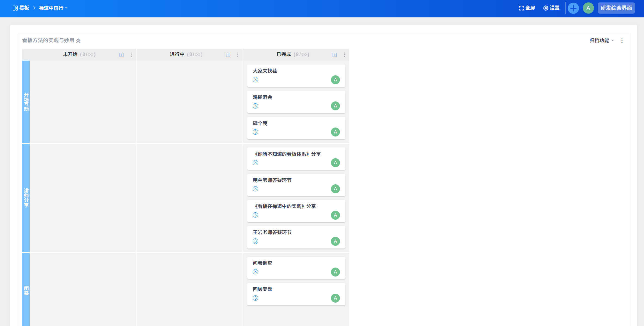Image resolution: width=644 pixels, height=326 pixels.
Task: Click priority 3 badge on 大家来找茬 card
Action: [255, 80]
